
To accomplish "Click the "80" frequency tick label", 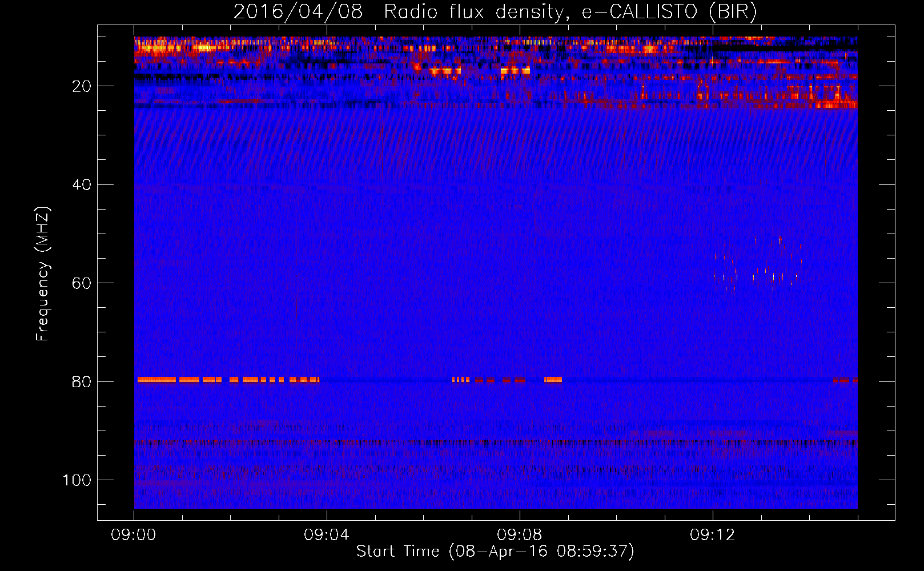I will (x=82, y=382).
